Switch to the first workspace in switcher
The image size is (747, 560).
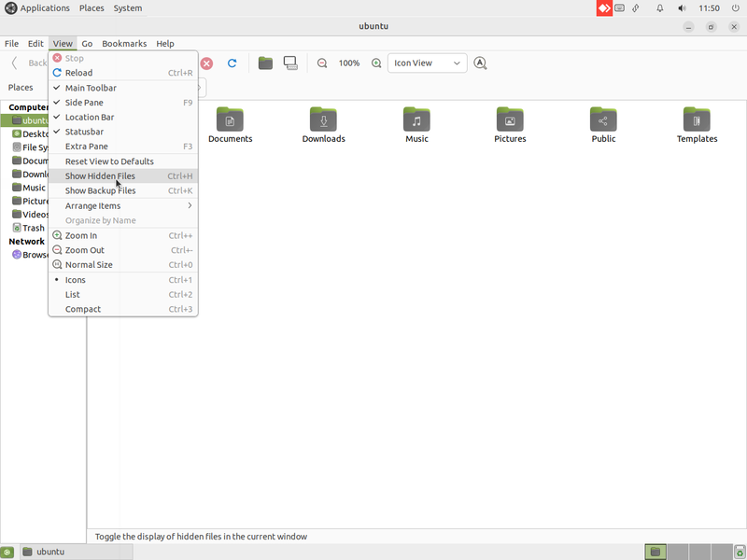(655, 552)
